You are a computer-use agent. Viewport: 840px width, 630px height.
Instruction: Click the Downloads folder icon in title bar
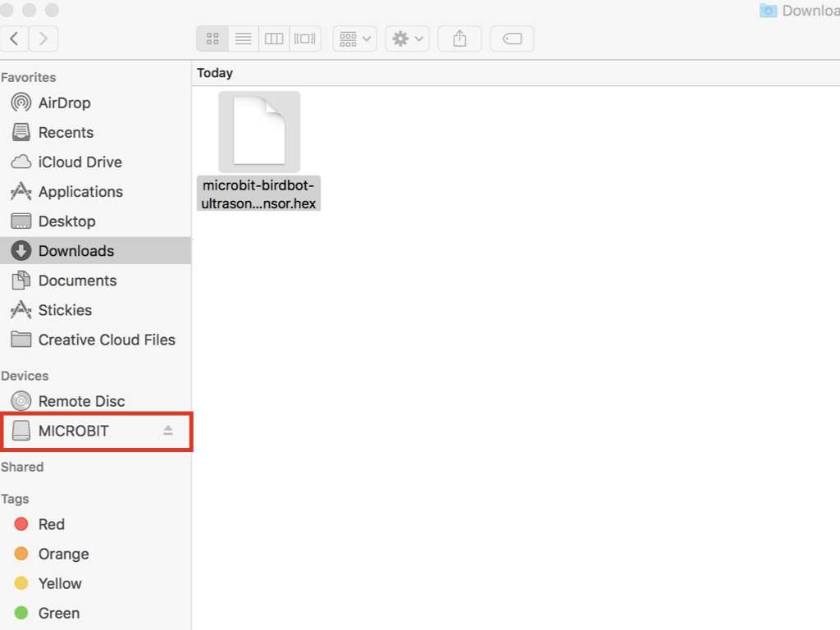coord(768,11)
